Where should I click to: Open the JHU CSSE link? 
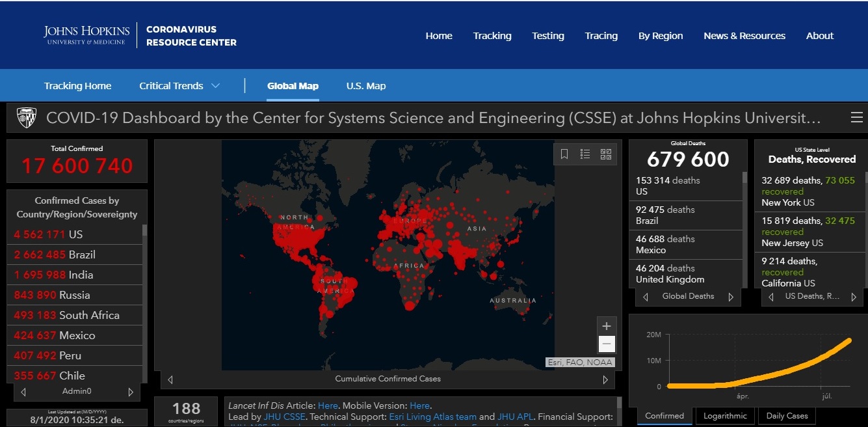(x=285, y=417)
